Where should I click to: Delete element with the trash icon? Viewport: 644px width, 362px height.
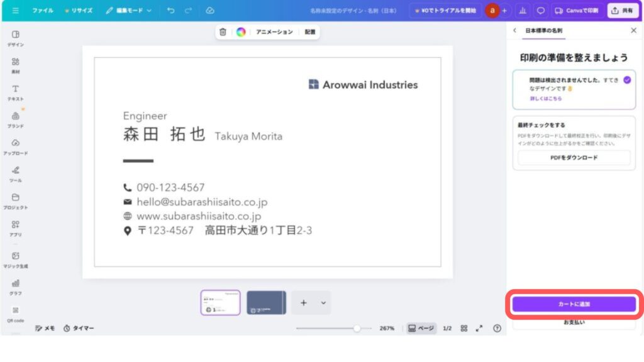pos(223,32)
